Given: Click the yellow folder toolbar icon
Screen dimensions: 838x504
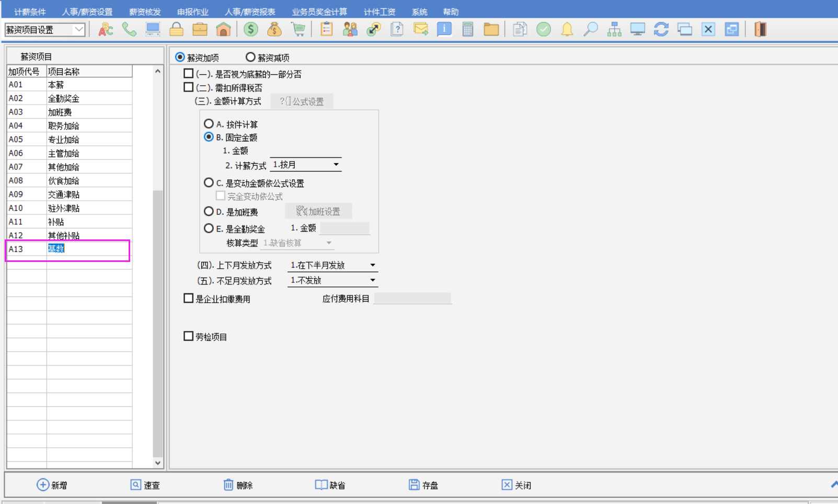Looking at the screenshot, I should coord(491,29).
